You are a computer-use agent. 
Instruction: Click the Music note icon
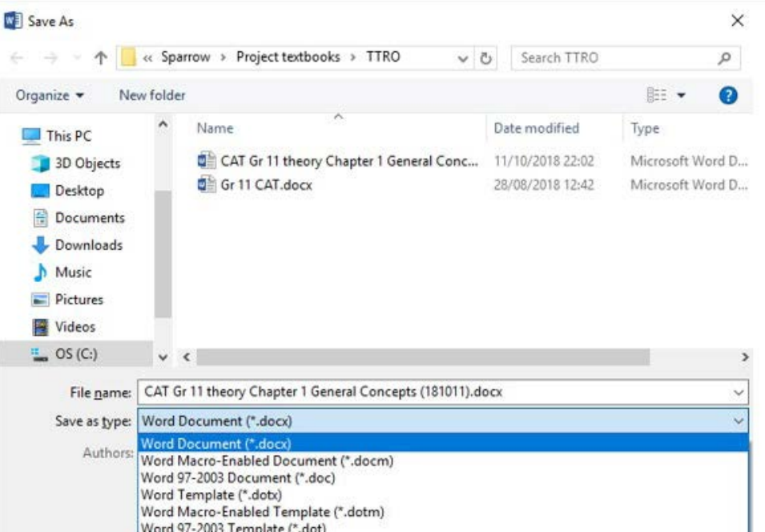pyautogui.click(x=41, y=272)
